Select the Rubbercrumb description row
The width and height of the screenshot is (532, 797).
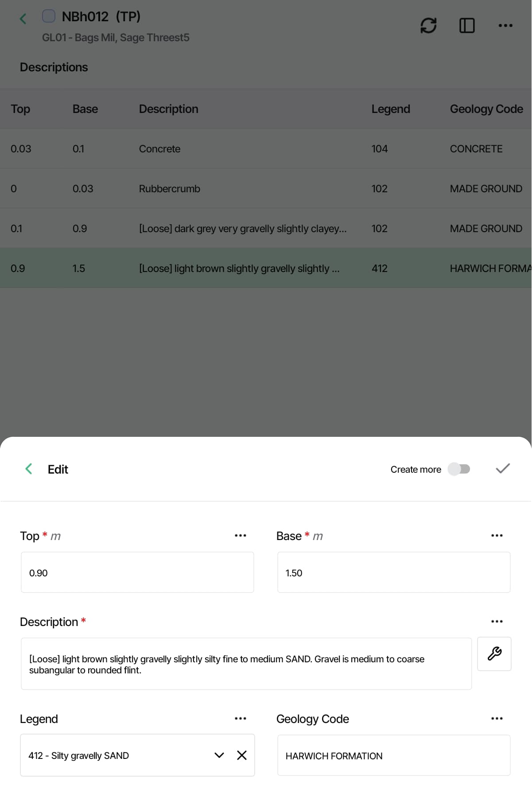click(266, 189)
